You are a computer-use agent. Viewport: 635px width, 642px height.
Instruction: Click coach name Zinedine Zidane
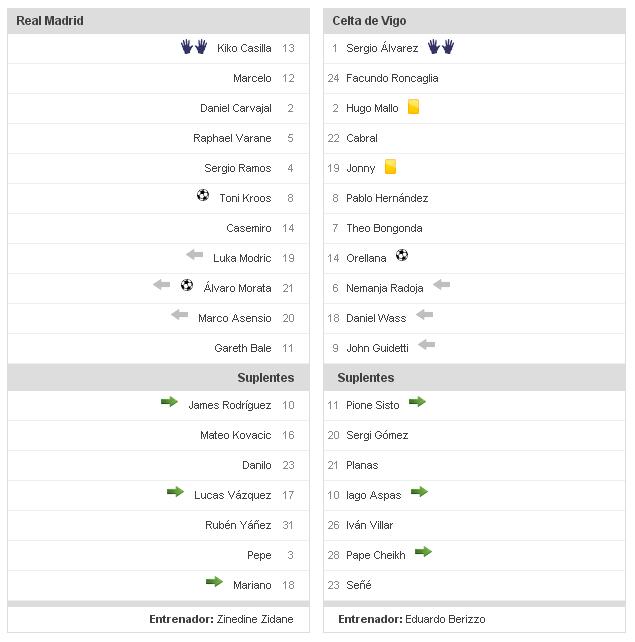[255, 619]
